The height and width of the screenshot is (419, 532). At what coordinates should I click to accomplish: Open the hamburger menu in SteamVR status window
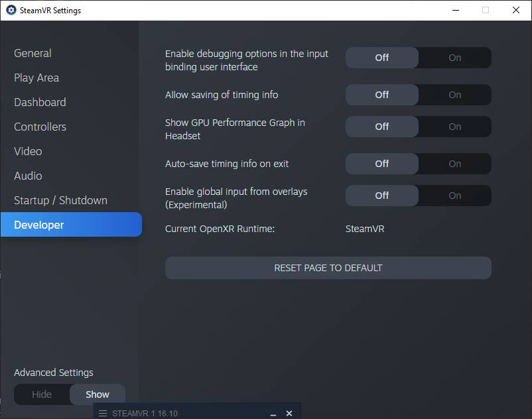point(103,413)
